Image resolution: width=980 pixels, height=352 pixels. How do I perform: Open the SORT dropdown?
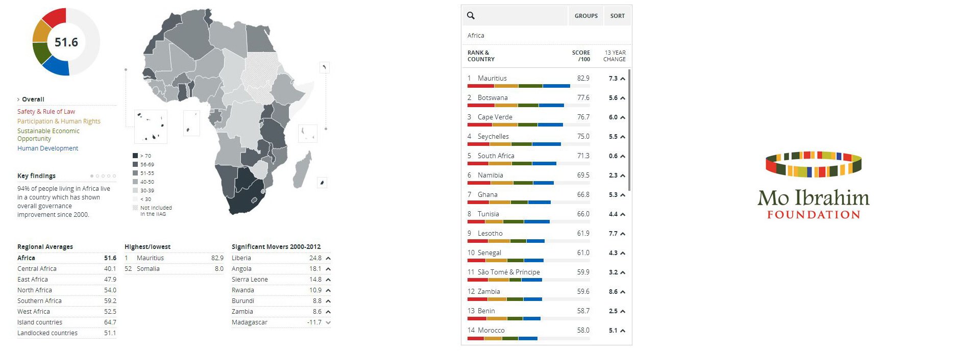(x=617, y=16)
